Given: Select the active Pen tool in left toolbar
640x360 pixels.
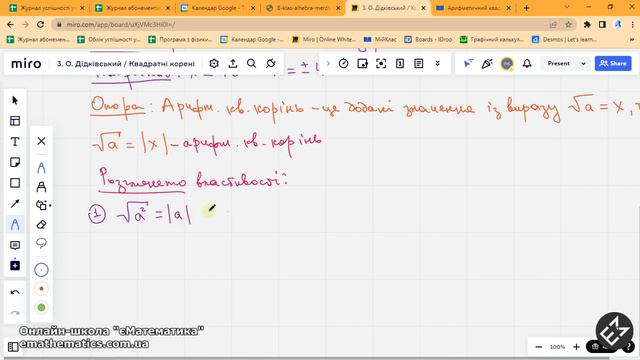Looking at the screenshot, I should (15, 224).
